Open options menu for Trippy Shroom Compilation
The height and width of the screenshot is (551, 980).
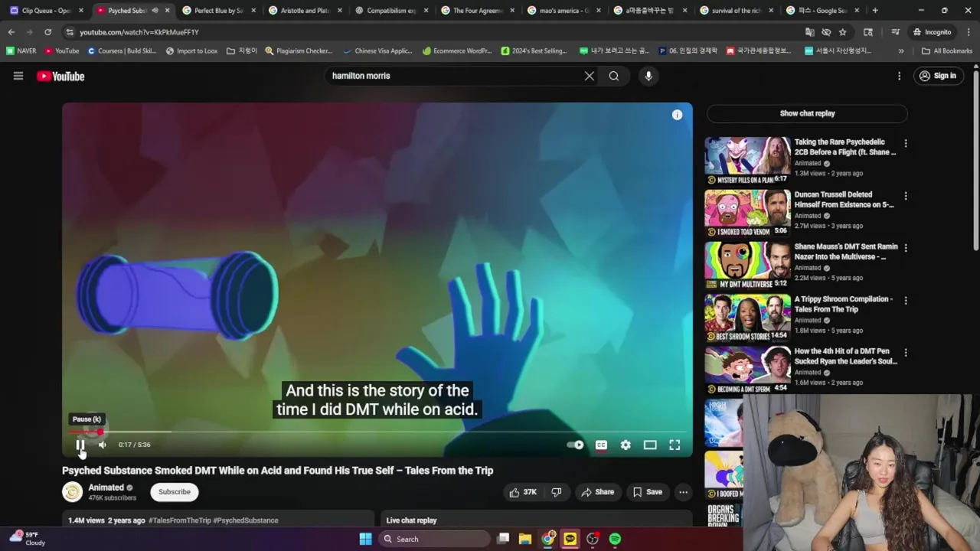(x=906, y=300)
